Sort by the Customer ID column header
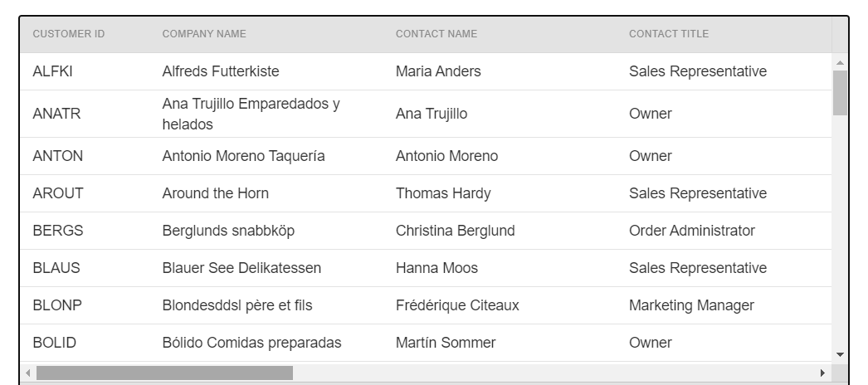Screen dimensions: 868x385 pos(69,34)
